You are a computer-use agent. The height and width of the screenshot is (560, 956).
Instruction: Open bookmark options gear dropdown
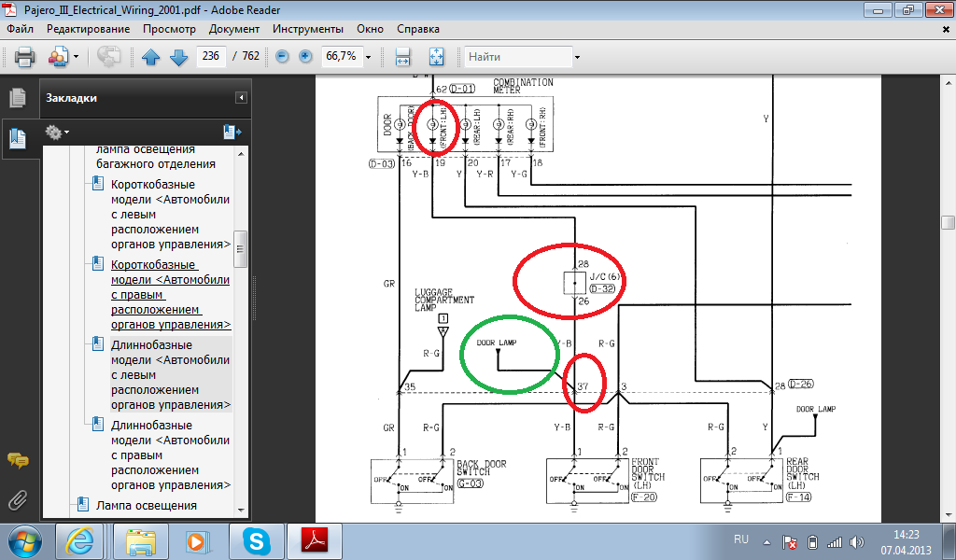[57, 132]
